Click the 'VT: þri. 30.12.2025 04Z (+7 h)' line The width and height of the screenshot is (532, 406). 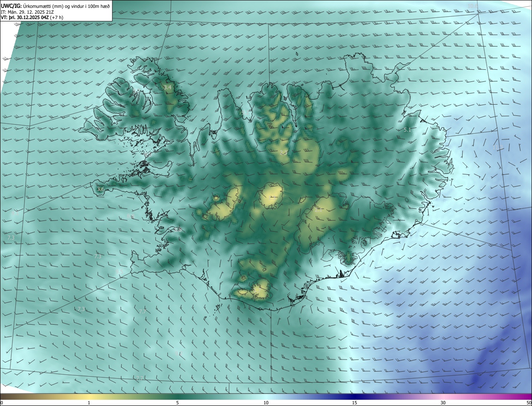point(32,18)
